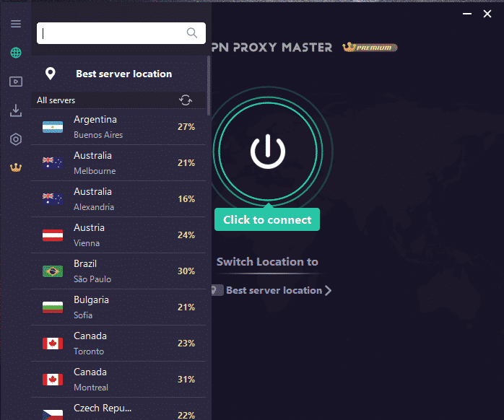504x420 pixels.
Task: Open the settings hexagon icon in sidebar
Action: (16, 139)
